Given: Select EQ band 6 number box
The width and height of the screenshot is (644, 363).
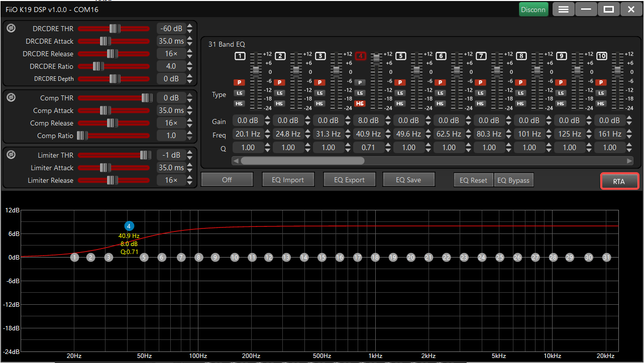Looking at the screenshot, I should 441,56.
